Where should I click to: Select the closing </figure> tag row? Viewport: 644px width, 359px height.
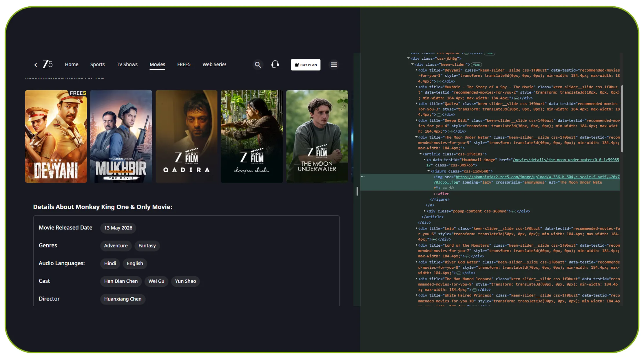point(439,199)
